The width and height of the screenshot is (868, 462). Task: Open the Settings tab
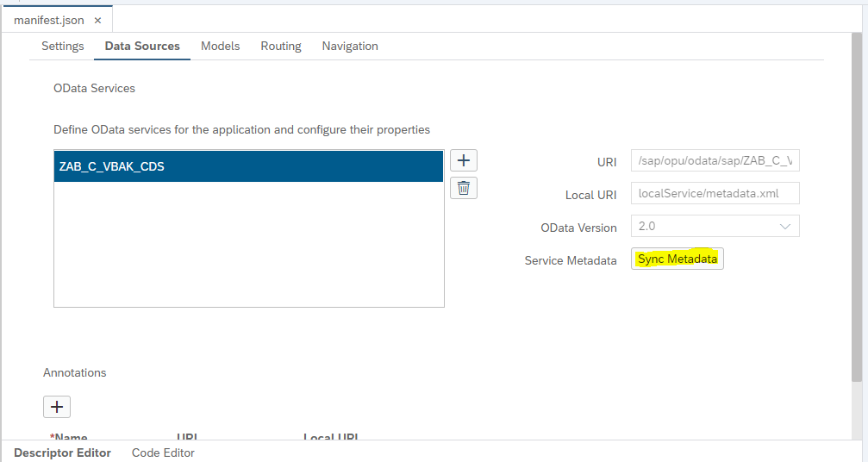pyautogui.click(x=63, y=46)
